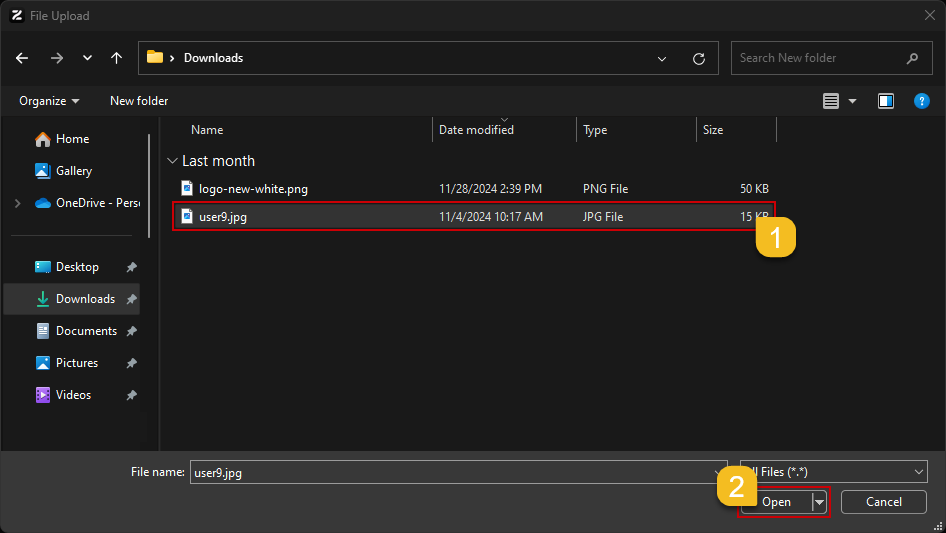Refresh the Downloads folder view
The width and height of the screenshot is (946, 533).
(x=699, y=58)
